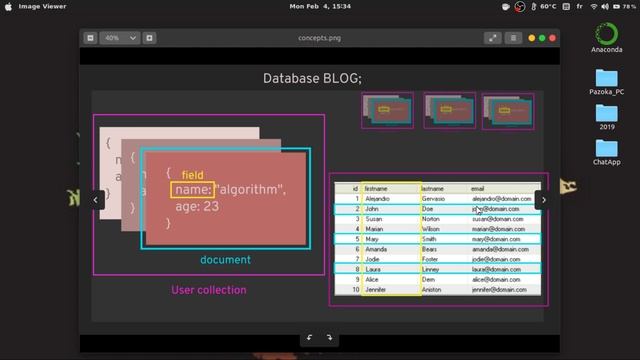The image size is (640, 360).
Task: Maximize window with the green button
Action: [542, 38]
